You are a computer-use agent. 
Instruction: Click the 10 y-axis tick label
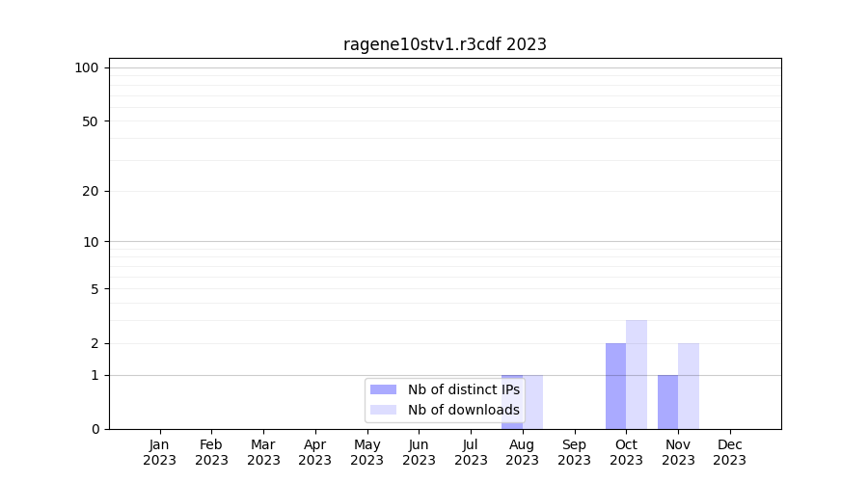point(90,242)
